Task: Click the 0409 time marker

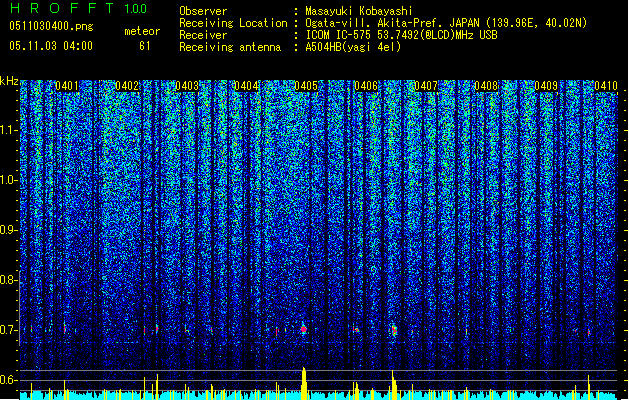Action: (x=546, y=86)
